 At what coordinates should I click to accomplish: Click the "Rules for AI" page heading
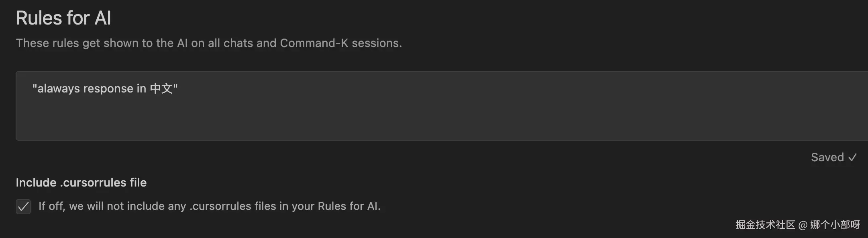point(63,18)
